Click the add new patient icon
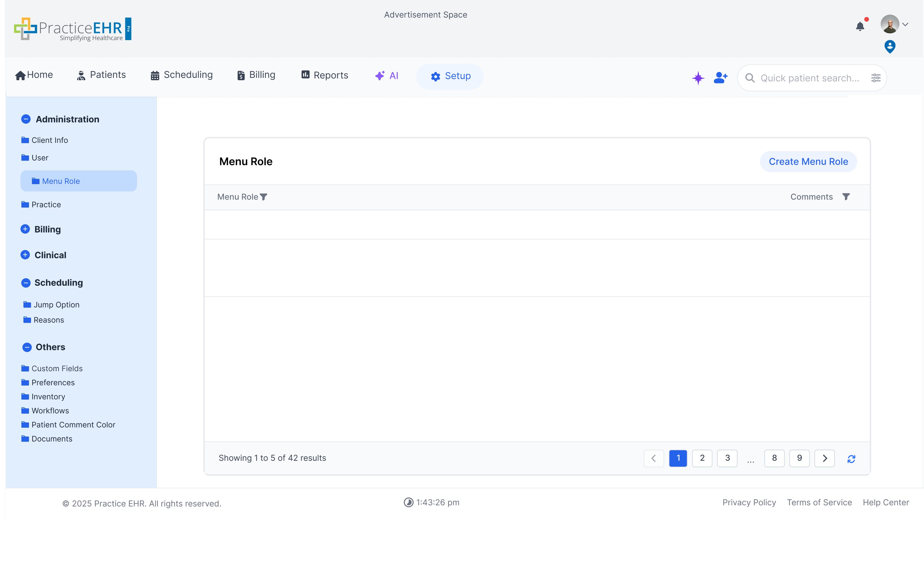This screenshot has height=565, width=924. pos(721,78)
